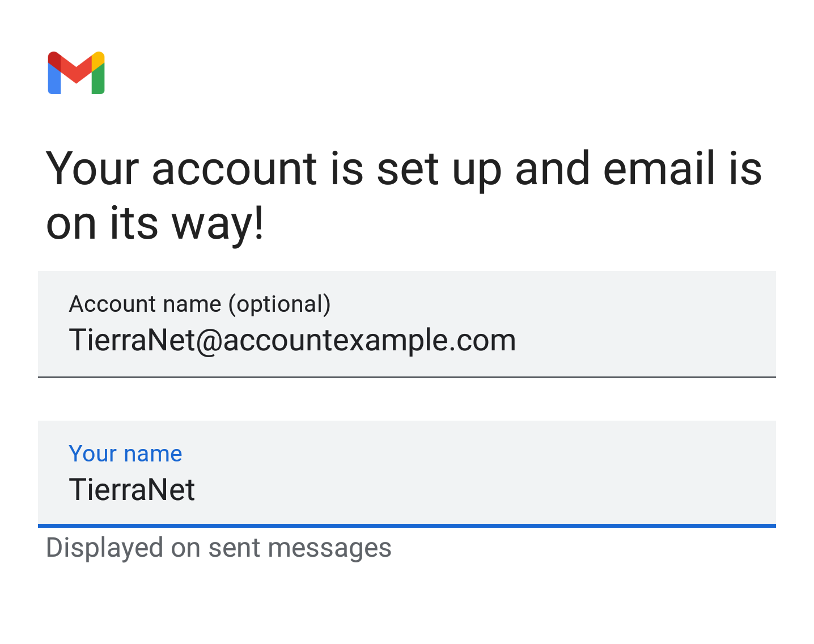Click the blue underline of Your name field
The height and width of the screenshot is (644, 814).
[x=406, y=526]
